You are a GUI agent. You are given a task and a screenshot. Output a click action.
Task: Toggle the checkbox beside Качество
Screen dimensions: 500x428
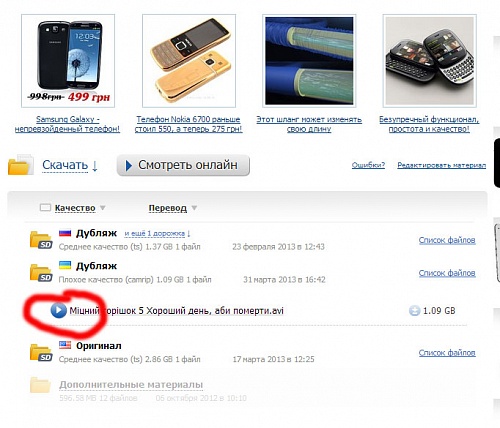point(45,208)
